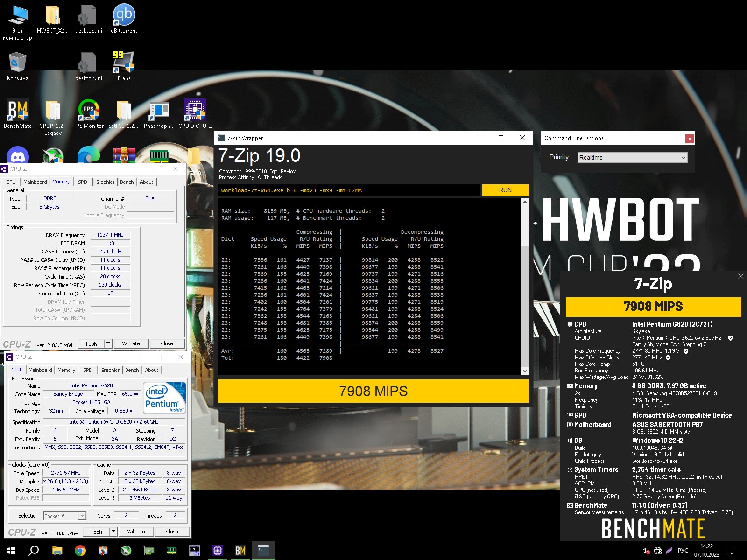The width and height of the screenshot is (747, 560).
Task: Click the CAS# Latency value 11.0 clocks
Action: click(110, 252)
